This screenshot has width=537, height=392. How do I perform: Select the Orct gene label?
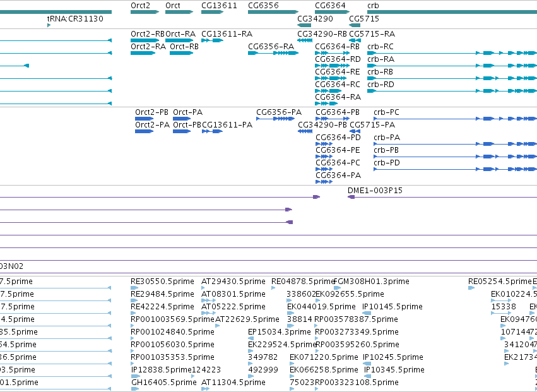173,6
